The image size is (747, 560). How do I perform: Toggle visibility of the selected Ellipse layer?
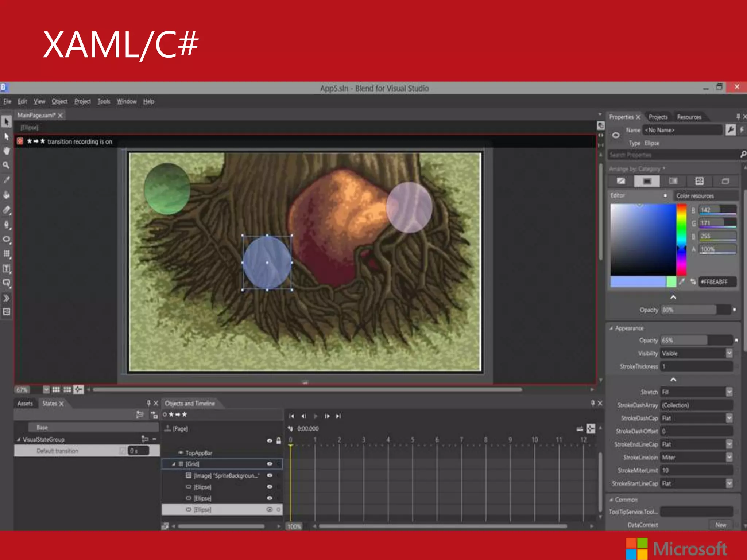tap(270, 510)
